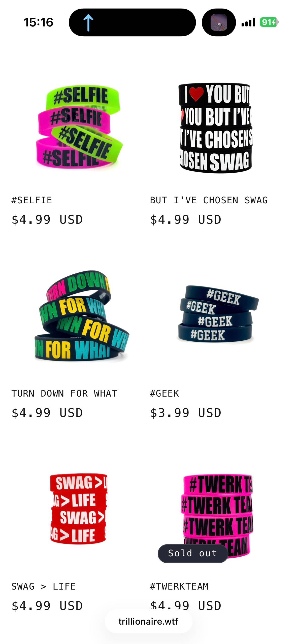This screenshot has width=297, height=644.
Task: Tap the Sold out badge
Action: tap(193, 554)
